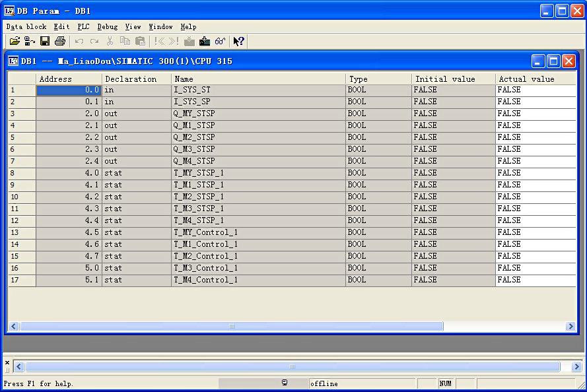Click the Print toolbar icon
Image resolution: width=587 pixels, height=392 pixels.
pos(60,41)
